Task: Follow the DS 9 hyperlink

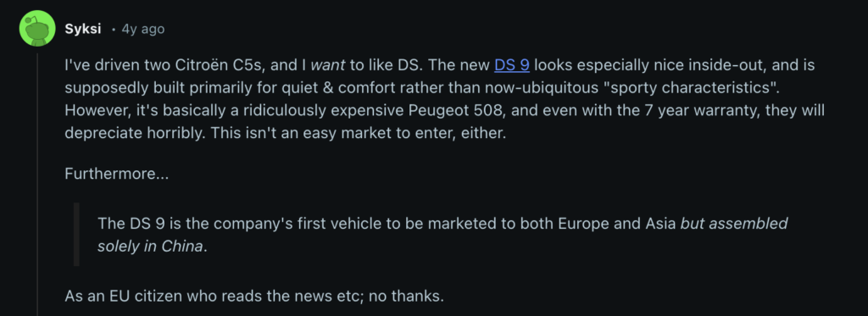Action: [512, 65]
